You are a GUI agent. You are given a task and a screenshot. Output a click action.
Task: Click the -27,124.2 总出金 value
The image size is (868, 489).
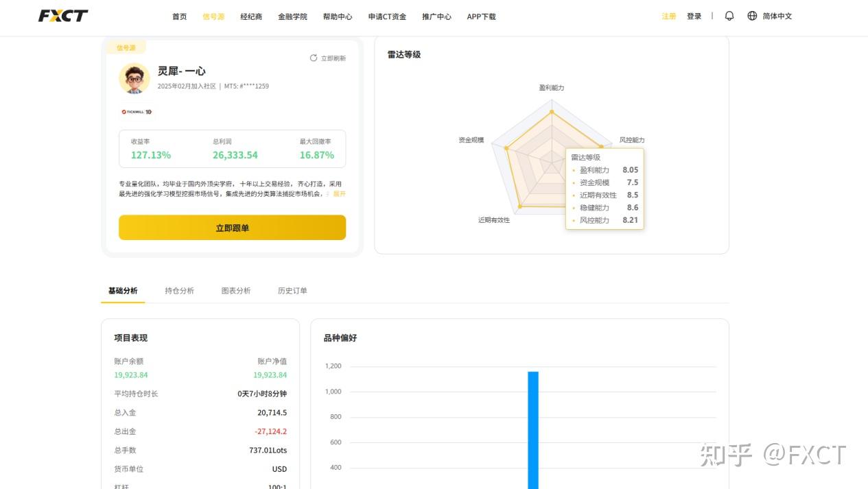271,431
